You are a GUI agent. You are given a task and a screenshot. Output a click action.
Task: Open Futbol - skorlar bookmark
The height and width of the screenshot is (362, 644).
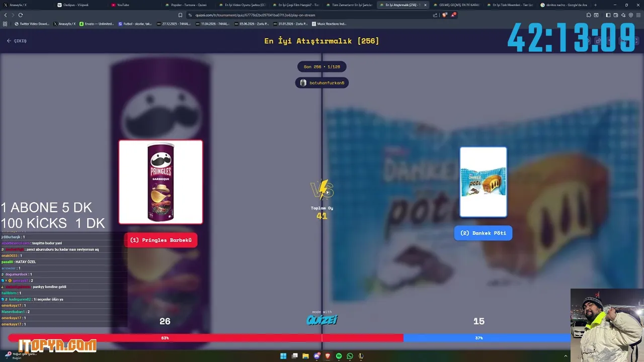point(135,24)
